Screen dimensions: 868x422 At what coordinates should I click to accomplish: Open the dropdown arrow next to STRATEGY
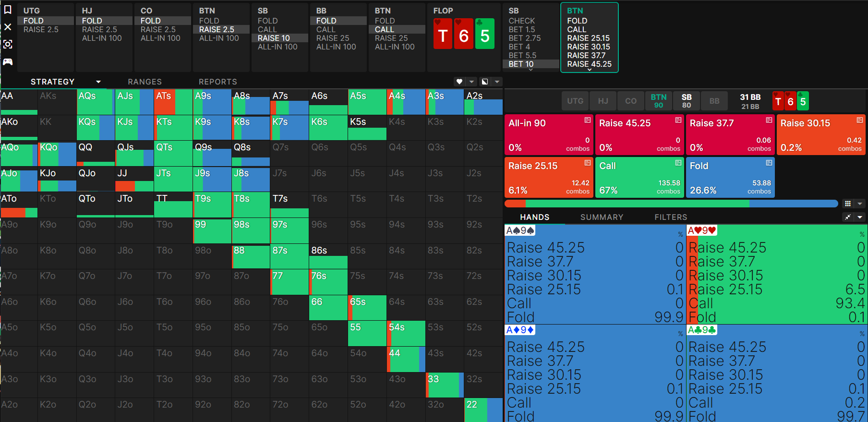[98, 82]
